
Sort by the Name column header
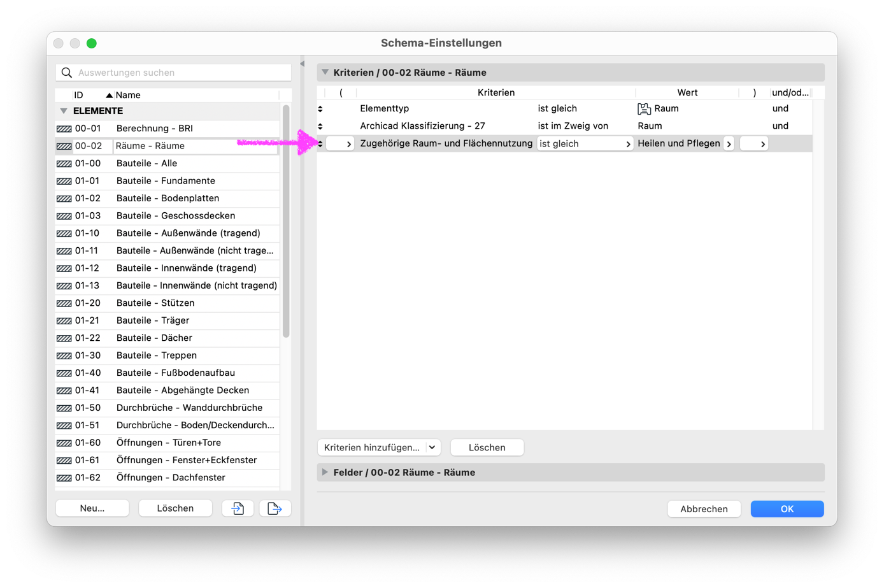pos(128,96)
